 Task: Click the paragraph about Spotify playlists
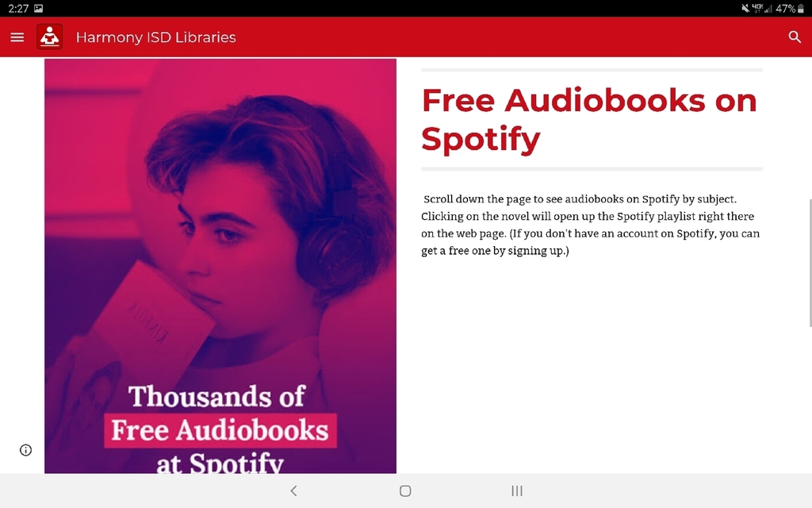[590, 225]
